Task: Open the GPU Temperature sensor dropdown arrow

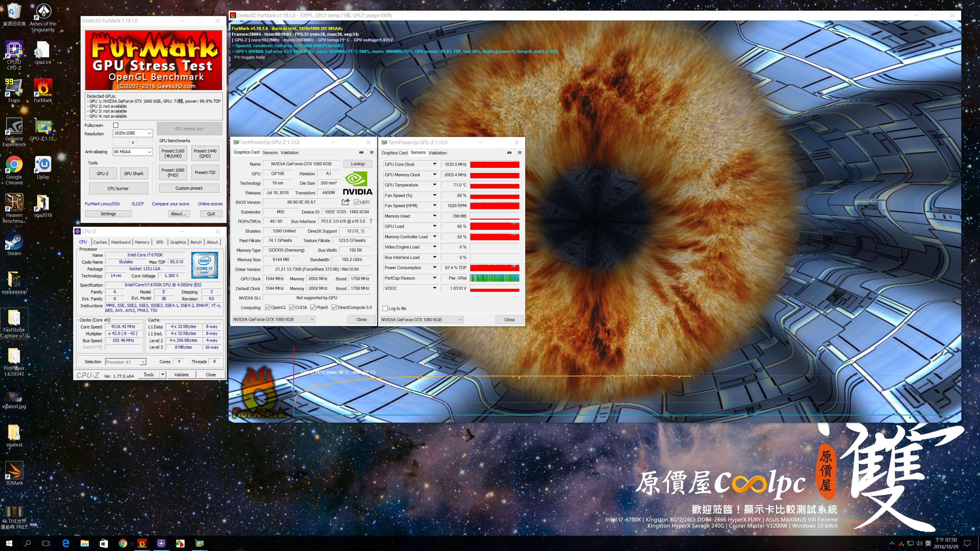Action: pos(434,185)
